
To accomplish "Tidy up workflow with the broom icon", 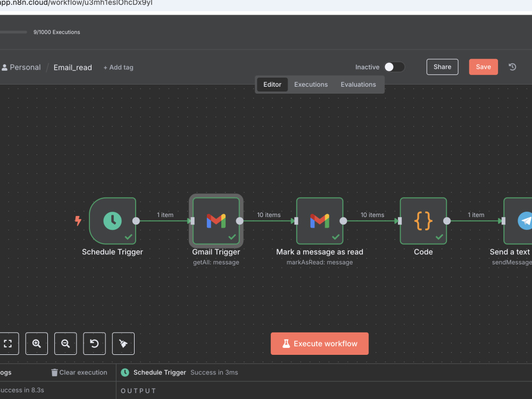I will (x=123, y=343).
